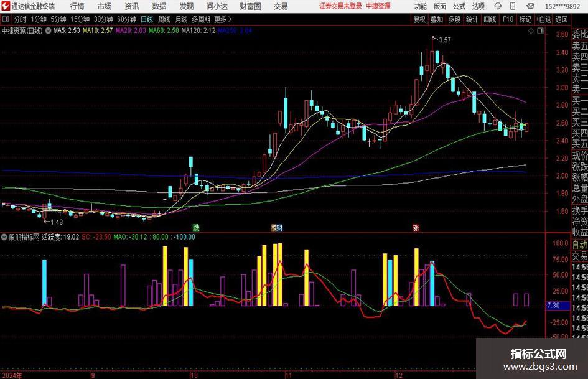Open the 公式 menu
This screenshot has width=588, height=379.
(459, 6)
